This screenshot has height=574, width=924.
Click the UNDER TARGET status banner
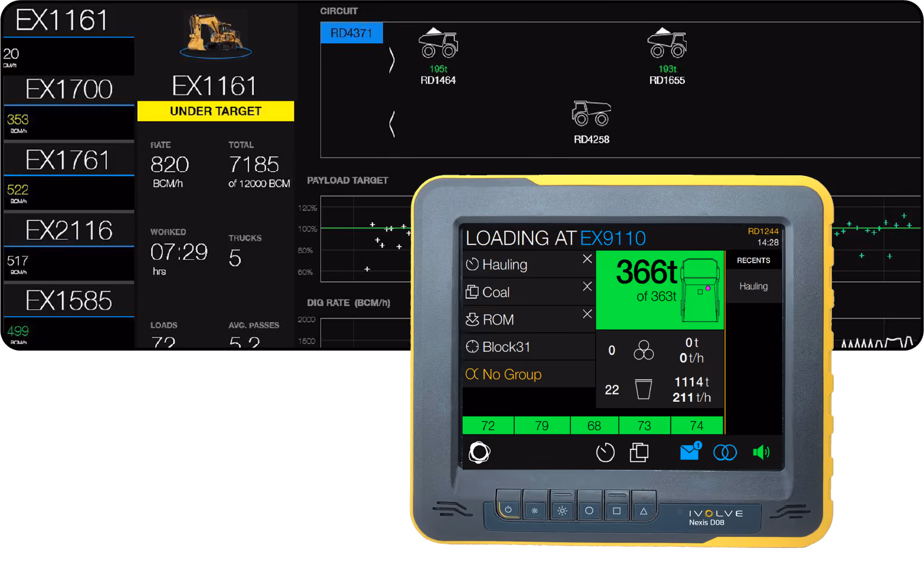[216, 111]
